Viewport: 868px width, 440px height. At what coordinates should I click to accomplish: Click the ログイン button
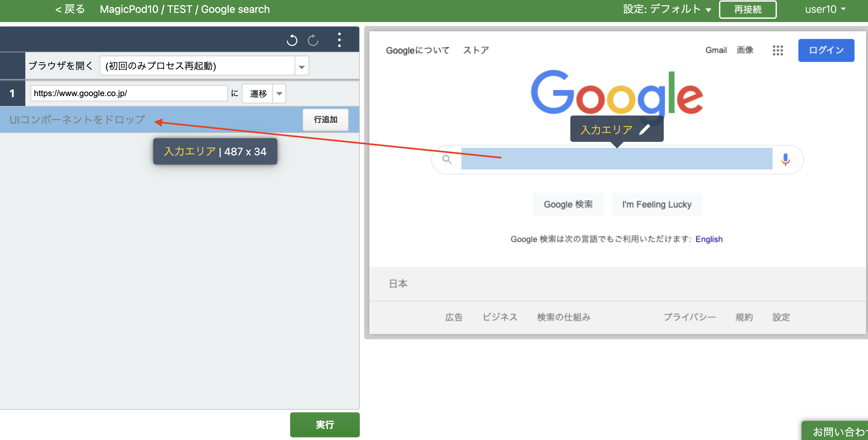pyautogui.click(x=826, y=50)
